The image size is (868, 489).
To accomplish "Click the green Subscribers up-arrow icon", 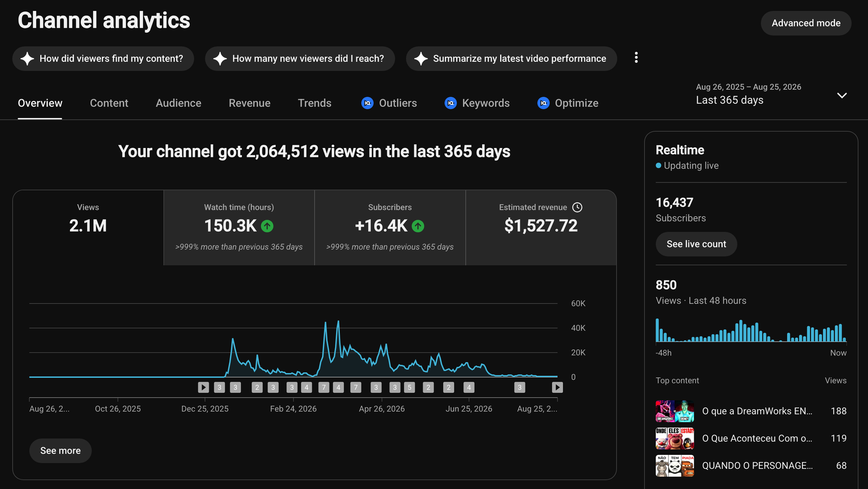I will coord(418,226).
